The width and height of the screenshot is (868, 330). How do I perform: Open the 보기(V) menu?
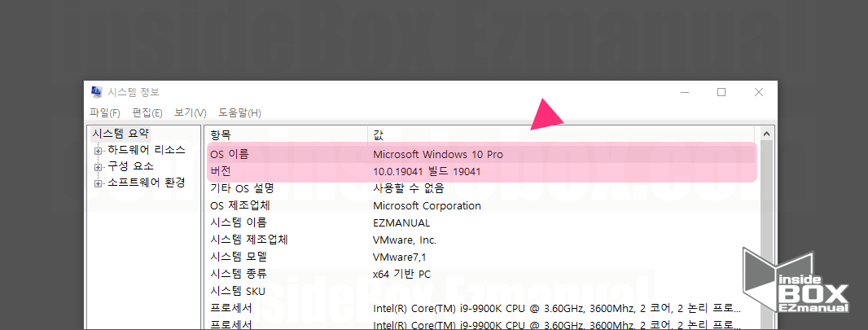[x=191, y=113]
